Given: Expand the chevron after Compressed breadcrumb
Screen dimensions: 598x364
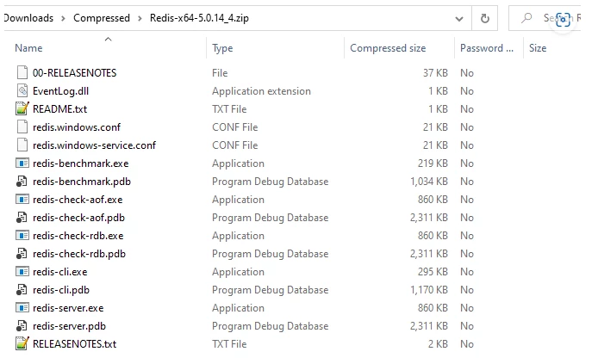Looking at the screenshot, I should coord(140,18).
